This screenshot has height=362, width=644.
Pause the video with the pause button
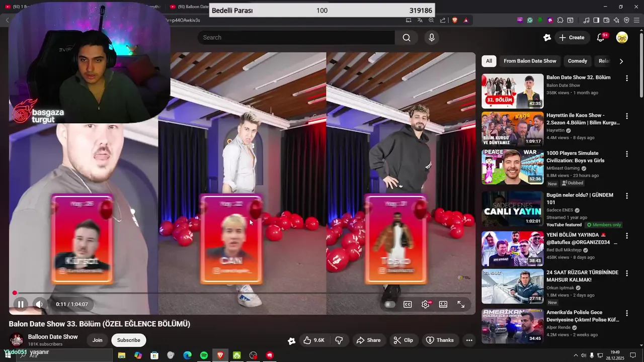pyautogui.click(x=21, y=304)
